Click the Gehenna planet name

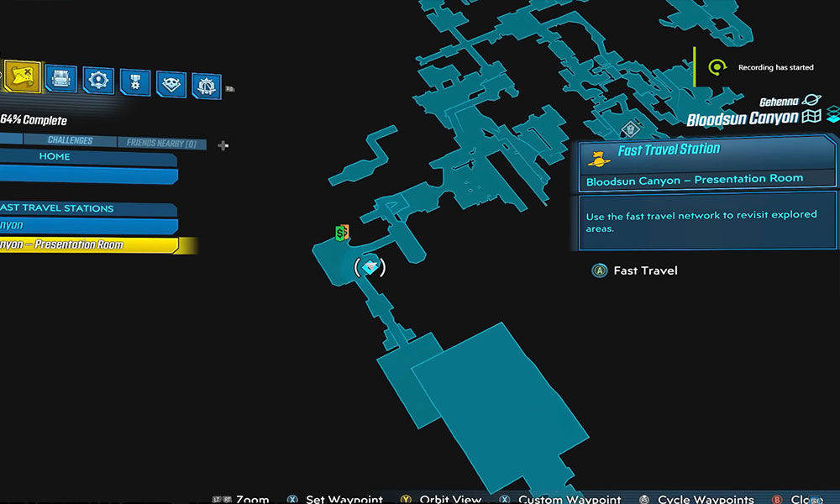pos(779,102)
